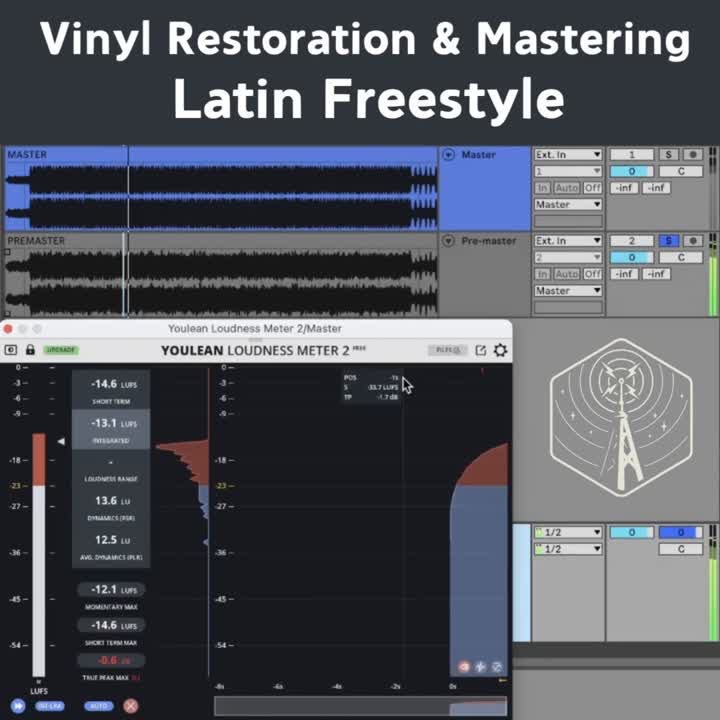This screenshot has width=720, height=720.
Task: Click master channel pan control C
Action: [x=681, y=549]
